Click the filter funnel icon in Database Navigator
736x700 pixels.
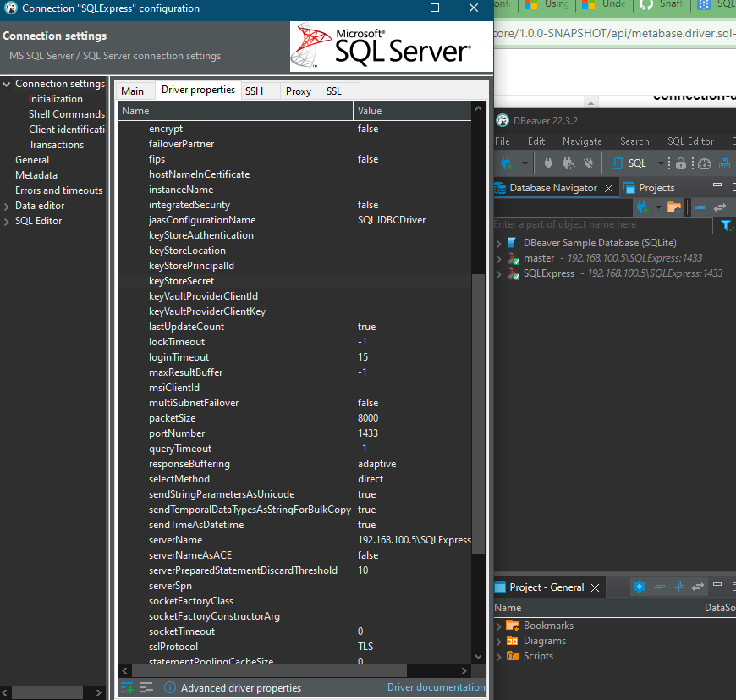coord(727,225)
